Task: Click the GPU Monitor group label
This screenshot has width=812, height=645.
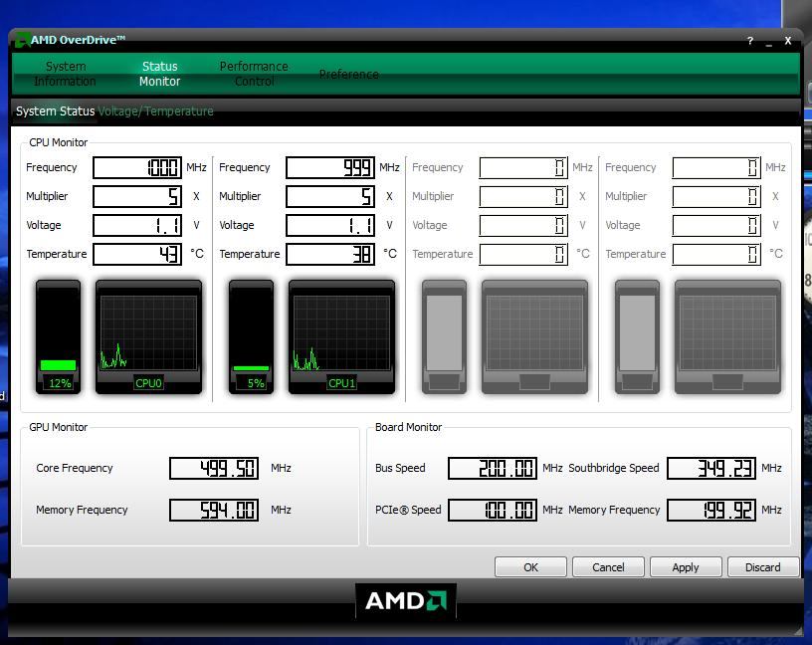Action: 58,427
